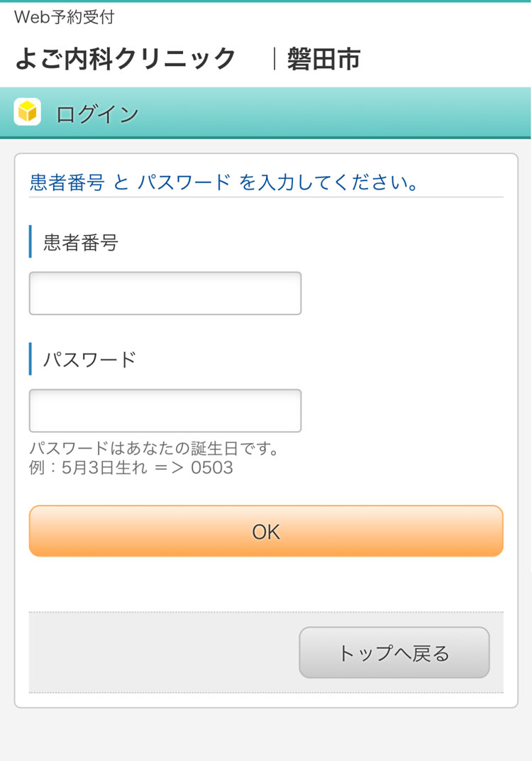Click the vertical divider before 磐田市
The image size is (532, 761).
click(274, 58)
